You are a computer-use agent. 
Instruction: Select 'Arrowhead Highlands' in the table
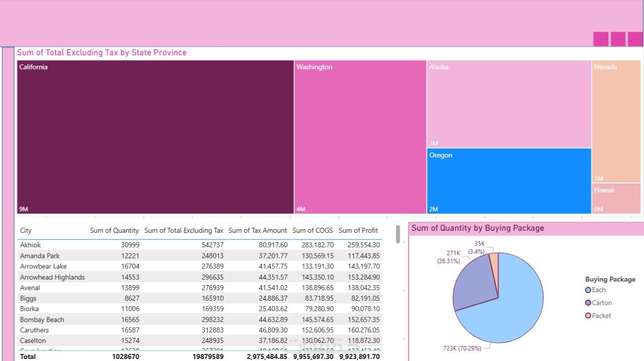52,277
